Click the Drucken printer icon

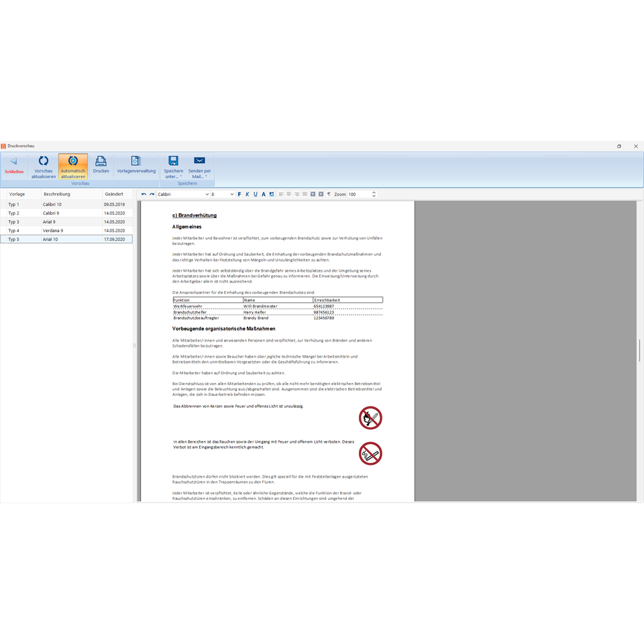click(101, 160)
